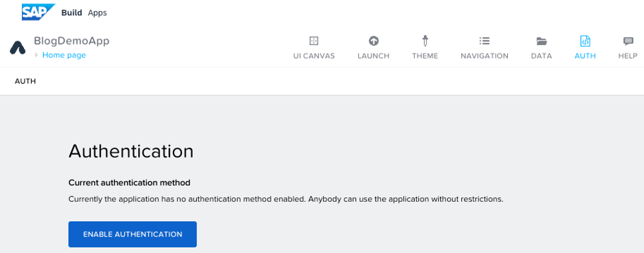The image size is (644, 253).
Task: Click the Apps text in the top bar
Action: point(97,13)
